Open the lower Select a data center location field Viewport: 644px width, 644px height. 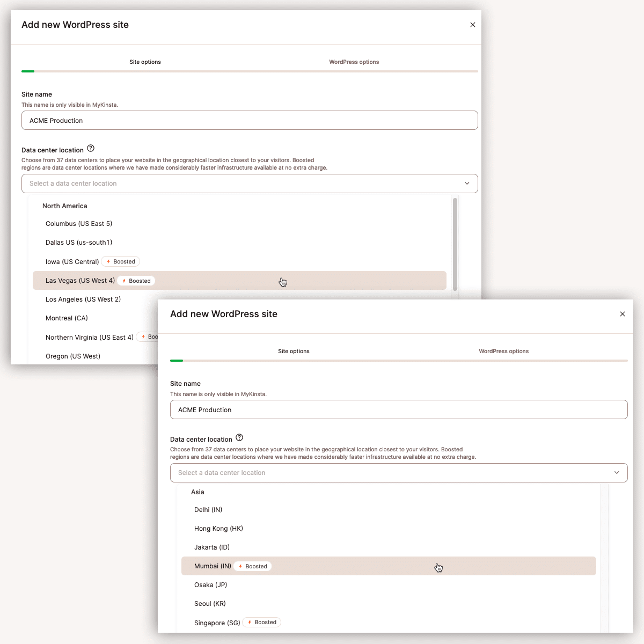click(399, 473)
